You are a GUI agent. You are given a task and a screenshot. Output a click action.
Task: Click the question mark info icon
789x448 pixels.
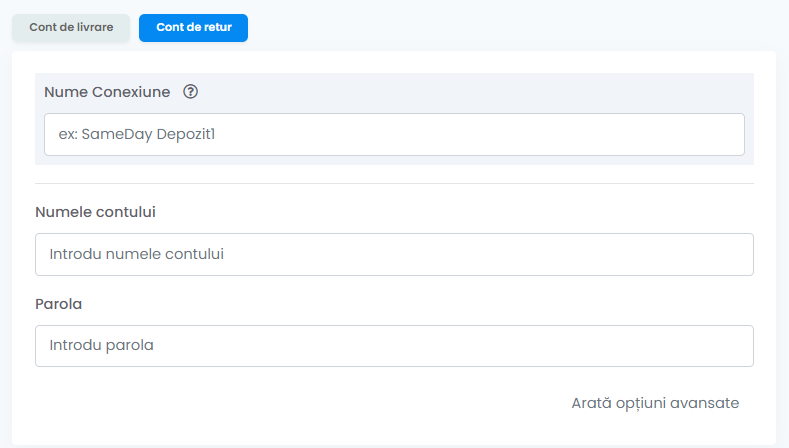[190, 92]
